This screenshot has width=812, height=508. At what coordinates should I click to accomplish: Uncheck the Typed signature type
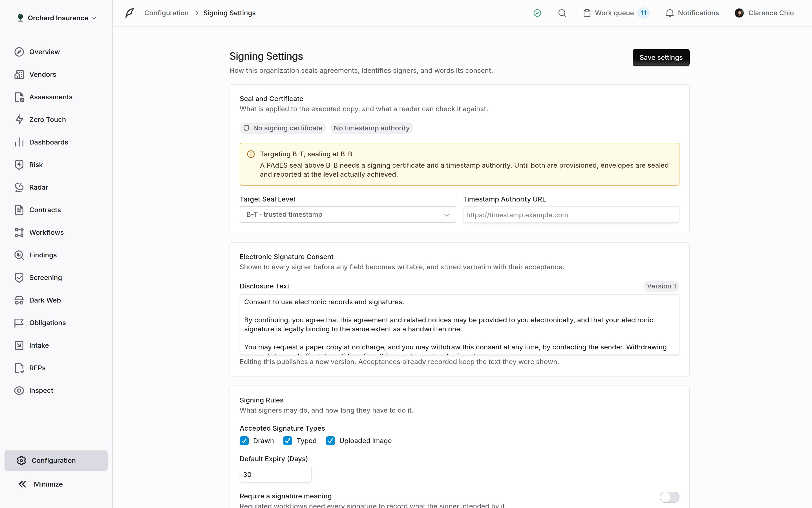click(x=288, y=441)
